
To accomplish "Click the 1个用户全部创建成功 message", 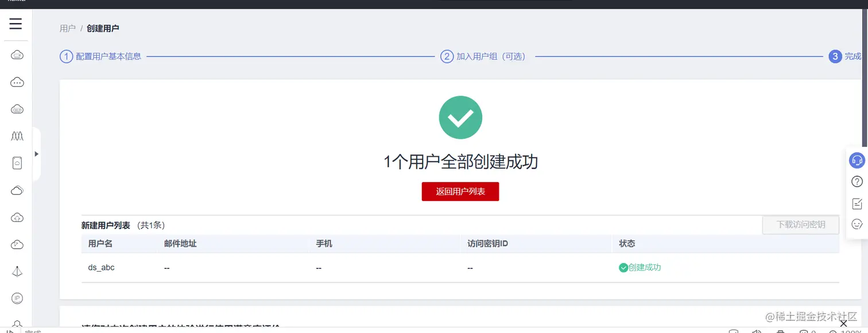I will pyautogui.click(x=460, y=162).
